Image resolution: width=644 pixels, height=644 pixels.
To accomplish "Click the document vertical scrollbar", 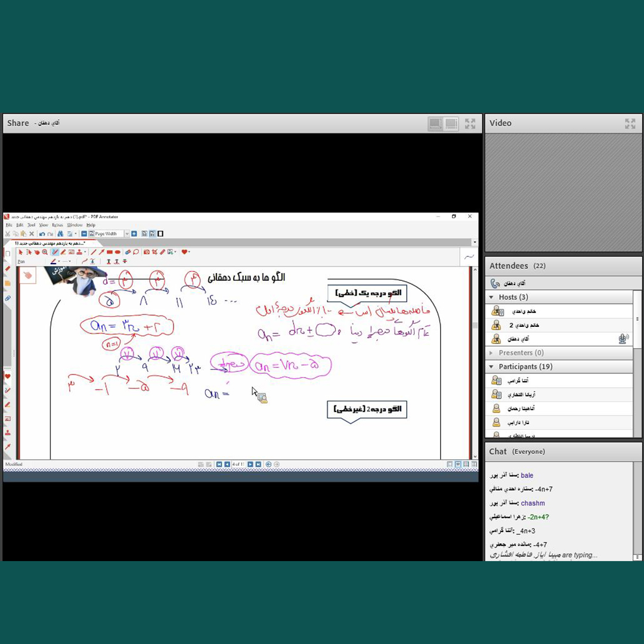I will tap(475, 363).
